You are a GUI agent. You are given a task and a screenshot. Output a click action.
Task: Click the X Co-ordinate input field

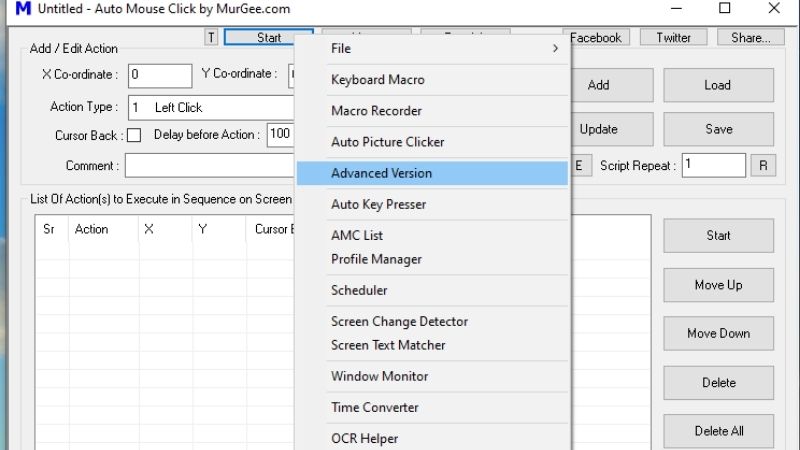tap(160, 76)
